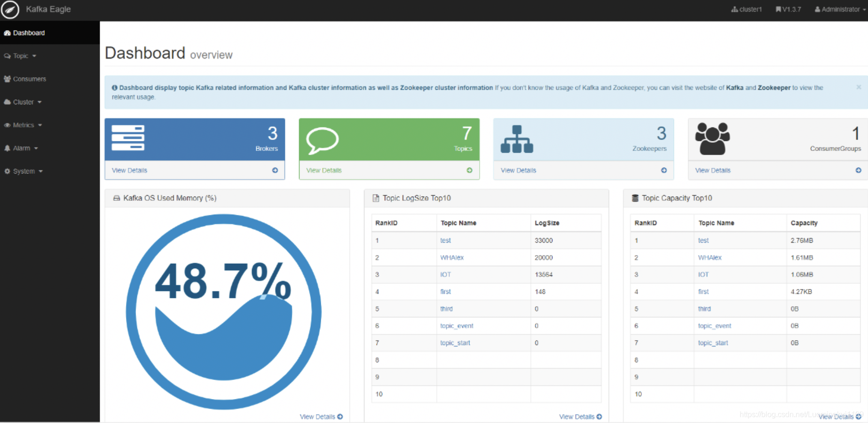Click the Cluster cloud icon in sidebar

click(x=7, y=102)
